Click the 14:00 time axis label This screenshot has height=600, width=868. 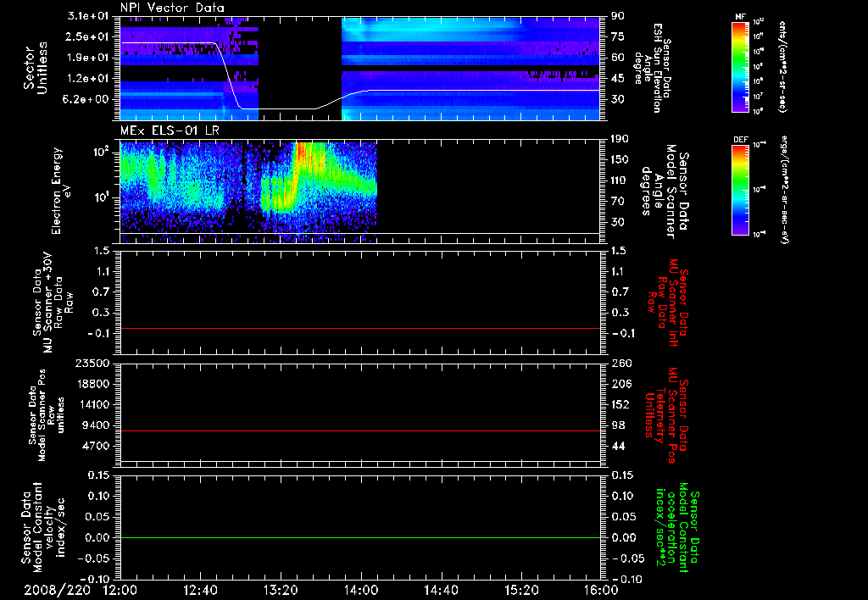click(361, 590)
